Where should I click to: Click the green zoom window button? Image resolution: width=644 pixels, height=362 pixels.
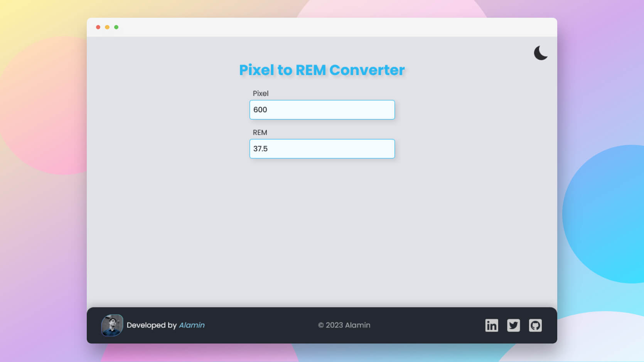tap(116, 27)
